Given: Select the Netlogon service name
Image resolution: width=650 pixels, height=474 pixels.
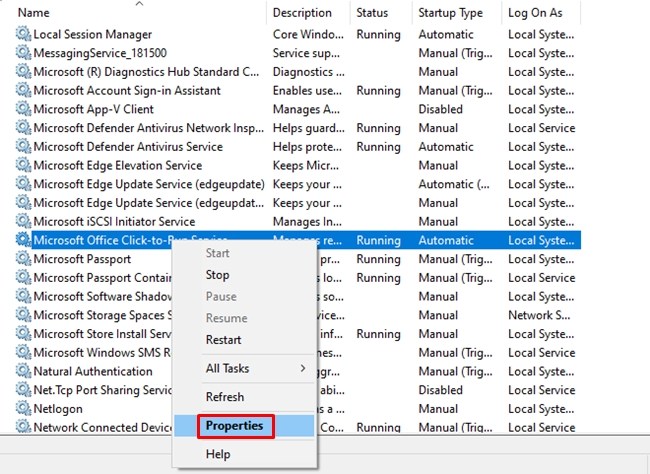Looking at the screenshot, I should click(x=58, y=409).
